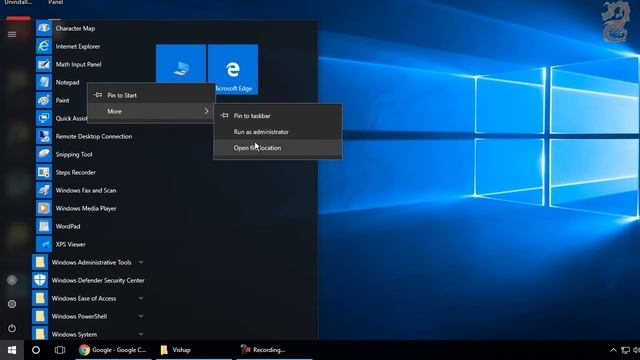Click the Remote Desktop Connection label
The height and width of the screenshot is (360, 640).
94,136
